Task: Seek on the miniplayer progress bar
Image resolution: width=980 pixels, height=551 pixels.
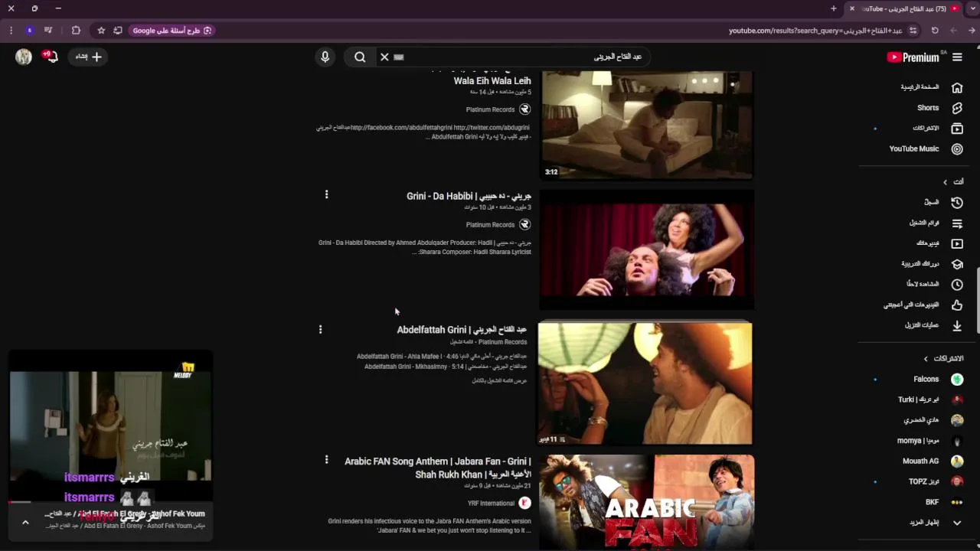Action: coord(110,503)
